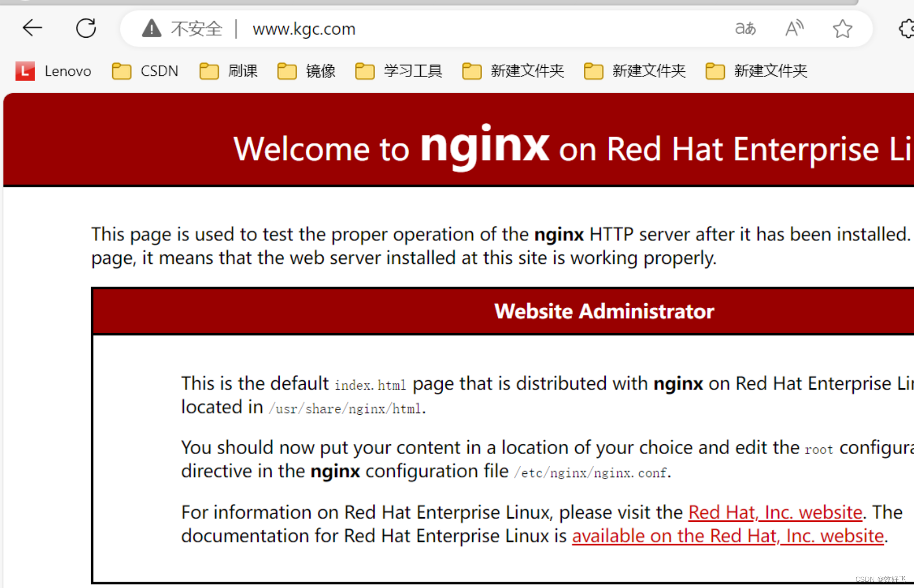This screenshot has height=588, width=914.
Task: Open the not-secure warning triangle icon
Action: [151, 29]
